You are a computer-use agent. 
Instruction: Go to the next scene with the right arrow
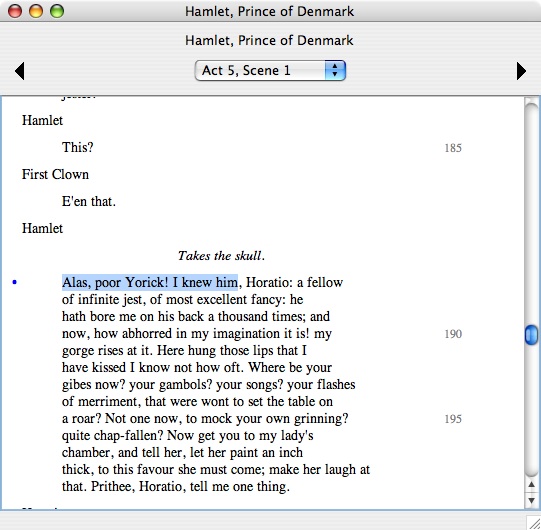pos(521,71)
